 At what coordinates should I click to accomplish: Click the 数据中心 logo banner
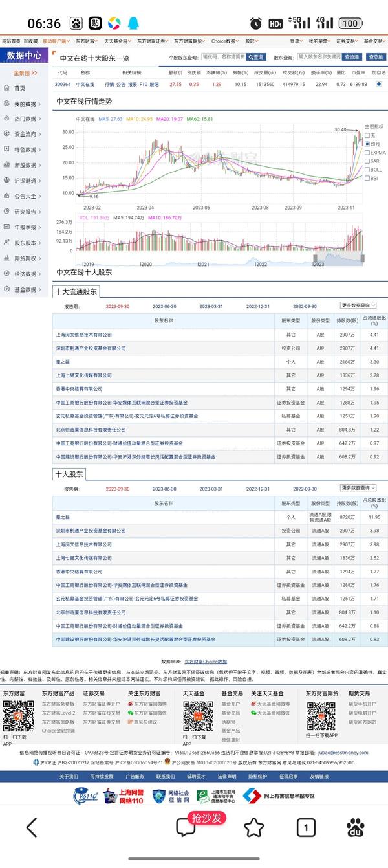click(x=25, y=56)
